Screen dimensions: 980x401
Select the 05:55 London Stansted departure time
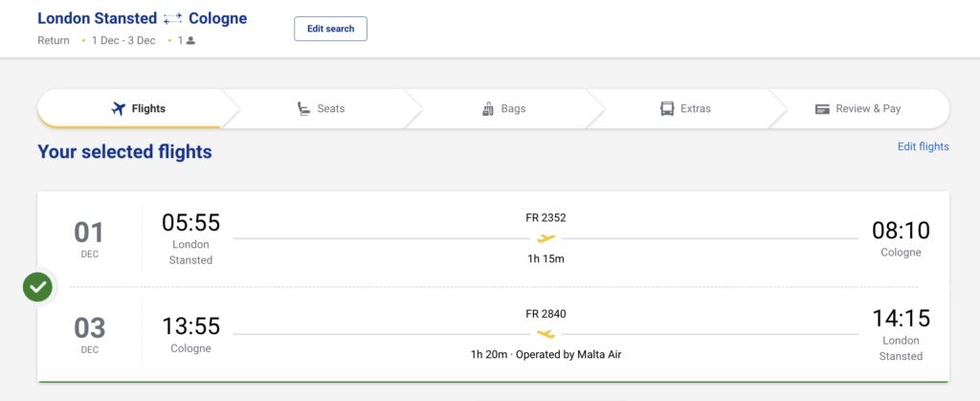(190, 223)
